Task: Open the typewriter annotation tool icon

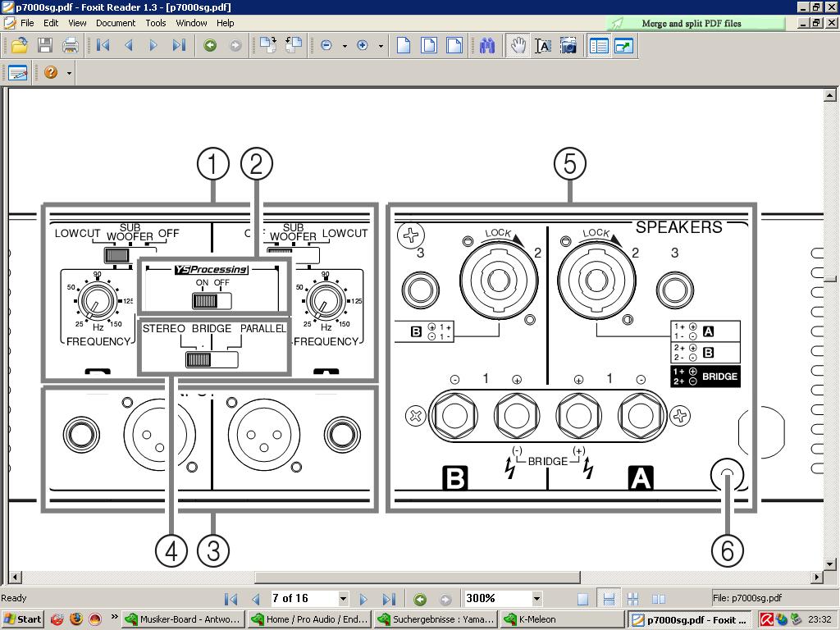Action: 18,72
